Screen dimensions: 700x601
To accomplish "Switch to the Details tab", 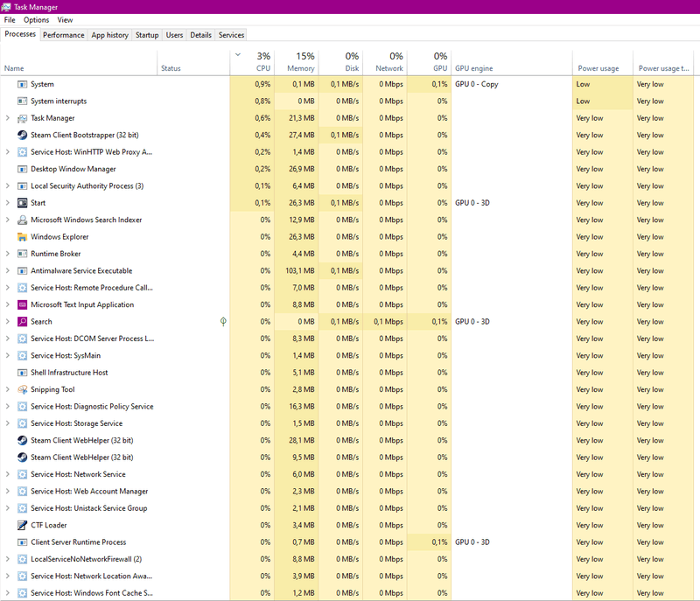I will coord(201,35).
